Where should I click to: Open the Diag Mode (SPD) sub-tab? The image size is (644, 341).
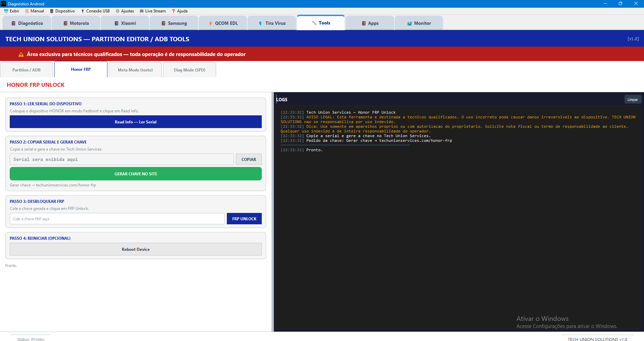pos(190,70)
